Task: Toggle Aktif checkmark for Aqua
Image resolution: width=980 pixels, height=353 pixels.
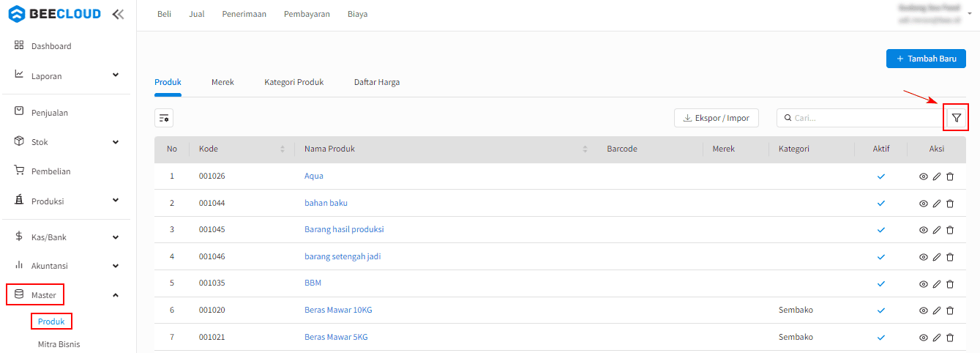Action: (881, 176)
